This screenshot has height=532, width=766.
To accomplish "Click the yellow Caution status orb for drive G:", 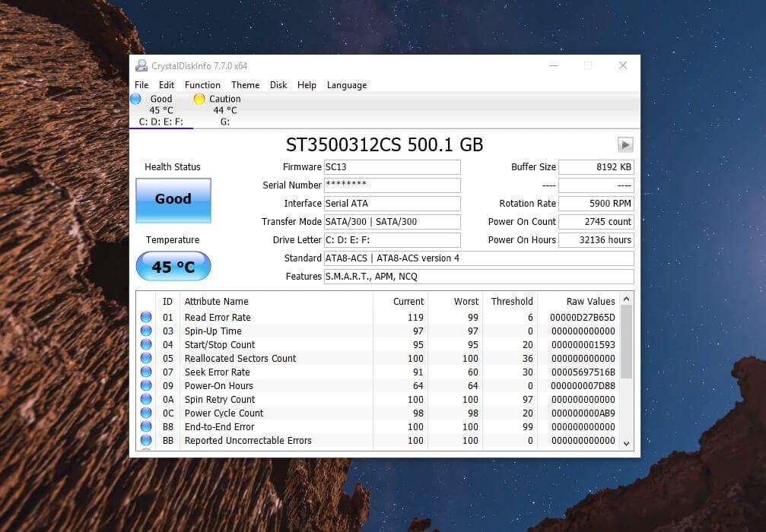I will coord(199,99).
